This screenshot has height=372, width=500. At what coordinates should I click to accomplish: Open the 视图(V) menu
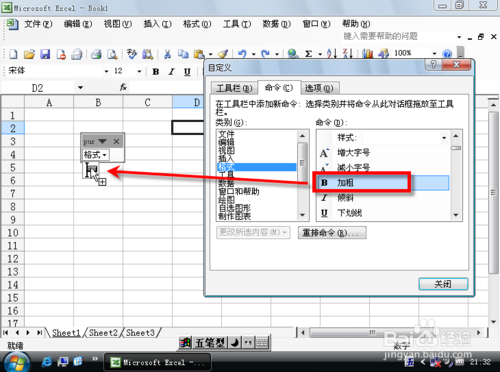point(118,24)
